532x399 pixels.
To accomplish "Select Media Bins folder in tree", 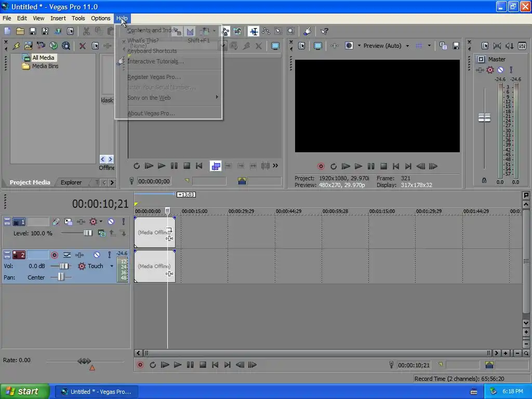I will coord(45,66).
